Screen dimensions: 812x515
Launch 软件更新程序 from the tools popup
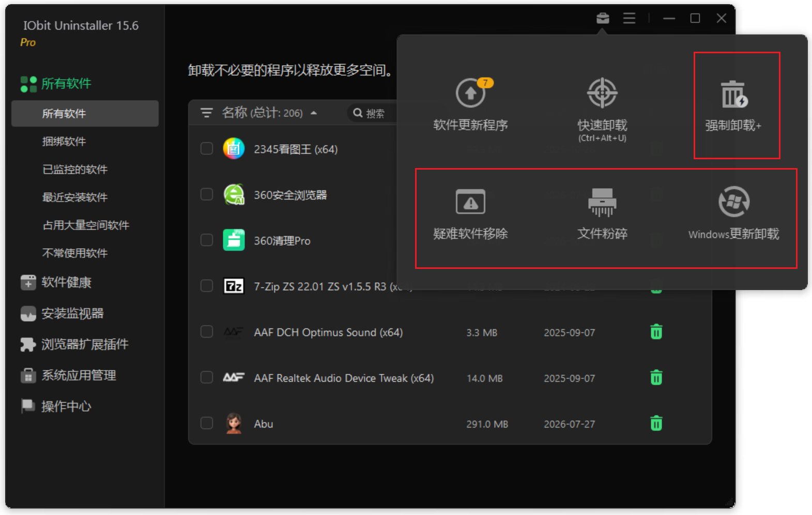[470, 105]
